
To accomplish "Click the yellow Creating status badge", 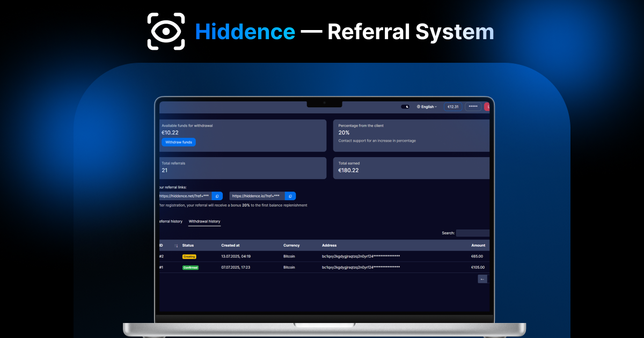I will [189, 256].
